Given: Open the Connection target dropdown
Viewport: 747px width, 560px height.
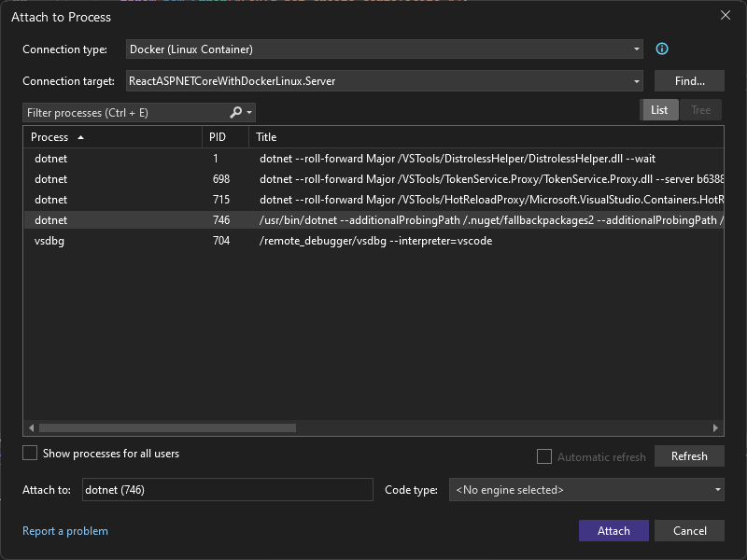Looking at the screenshot, I should [636, 80].
